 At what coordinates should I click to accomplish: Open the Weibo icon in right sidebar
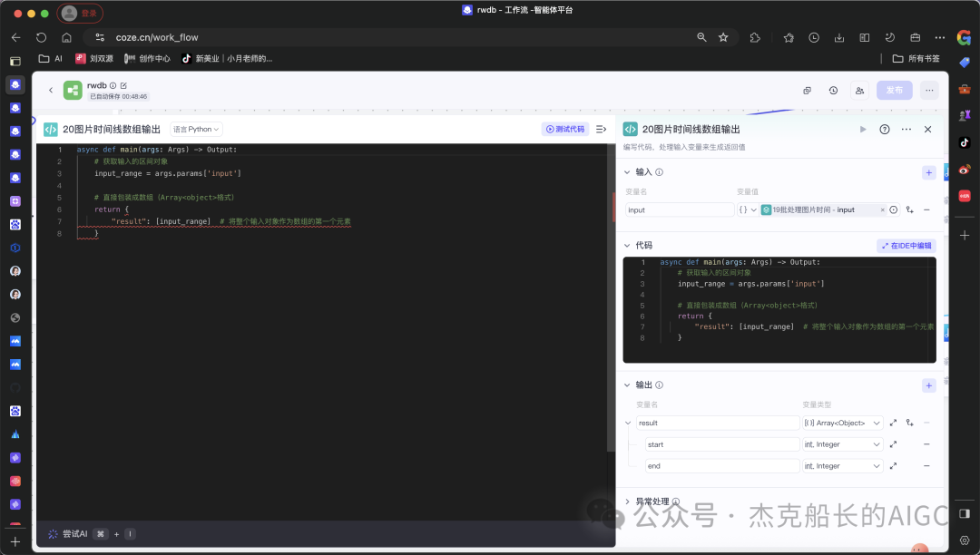965,170
